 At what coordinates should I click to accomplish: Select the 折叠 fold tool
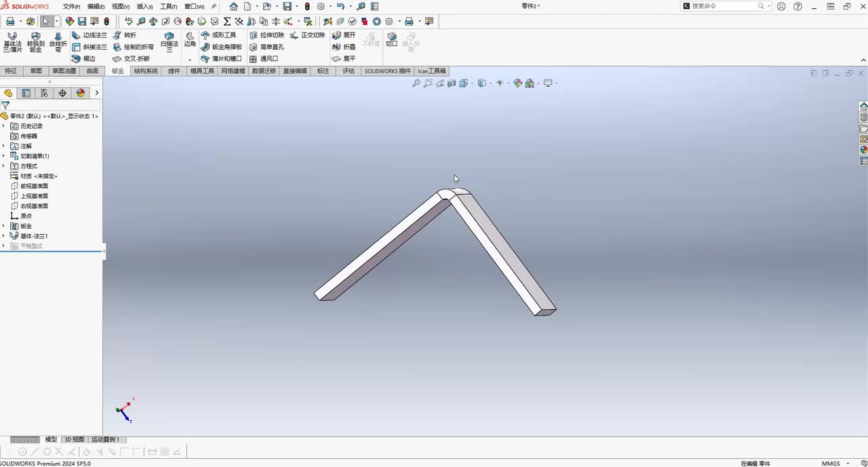(x=344, y=47)
